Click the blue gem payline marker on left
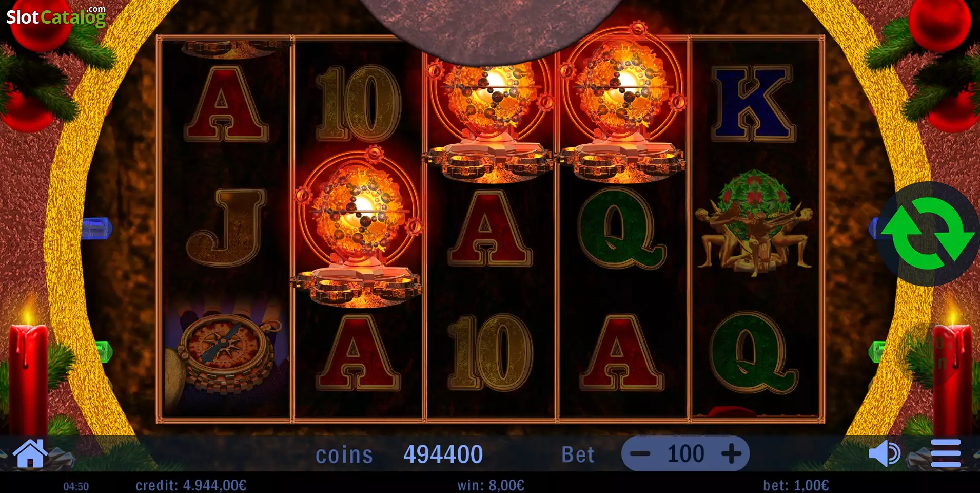 coord(96,228)
